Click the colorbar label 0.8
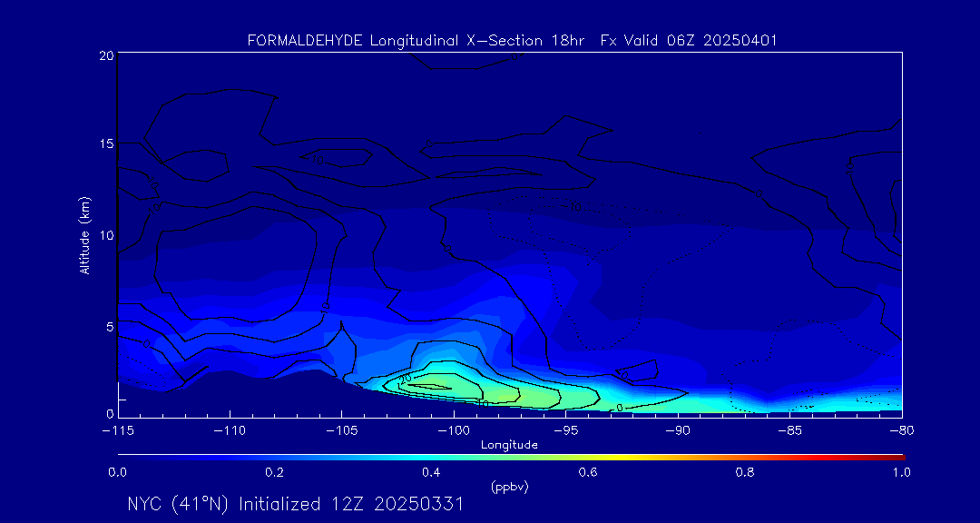The width and height of the screenshot is (980, 523). point(745,472)
